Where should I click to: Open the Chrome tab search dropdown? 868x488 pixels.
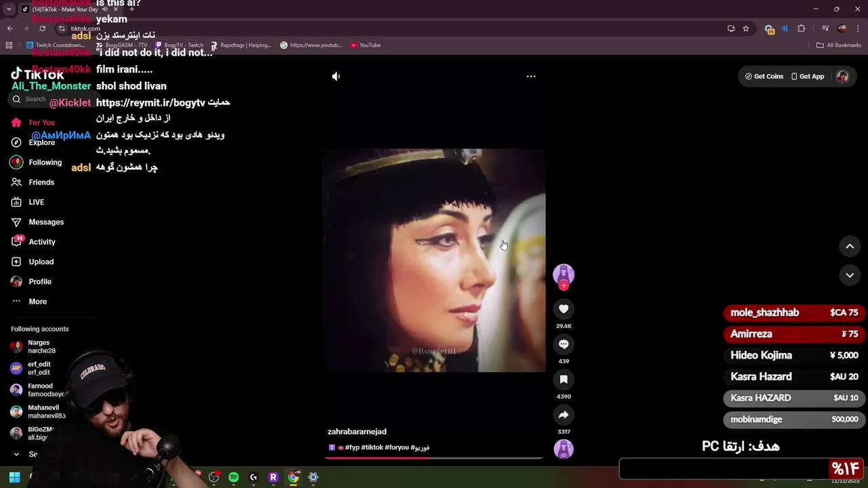tap(9, 9)
